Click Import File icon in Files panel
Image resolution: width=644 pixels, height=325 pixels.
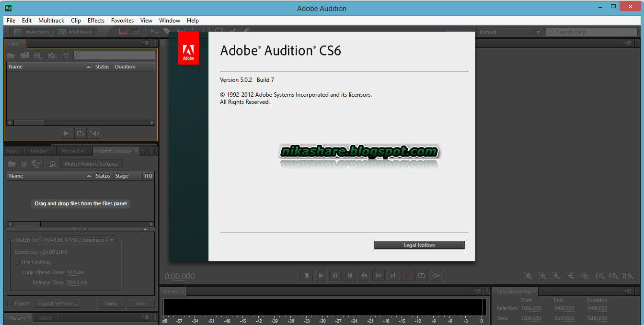point(24,56)
